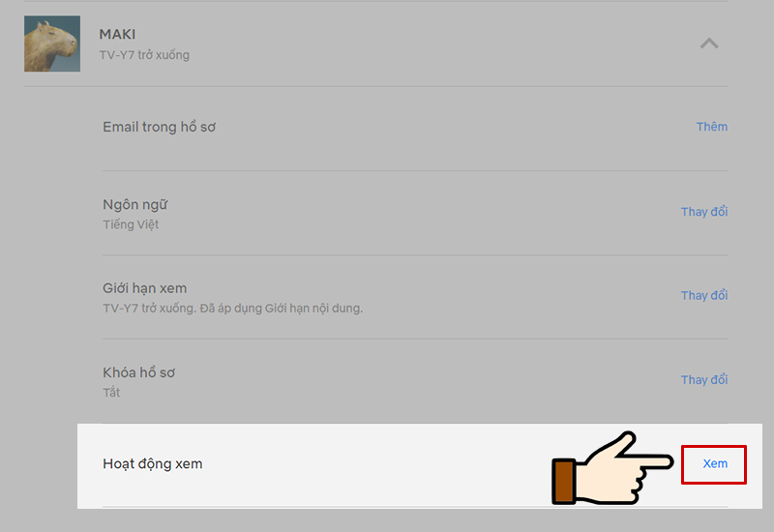Select the Email trong hồ sơ label
Screen dimensions: 774x532
tap(159, 127)
